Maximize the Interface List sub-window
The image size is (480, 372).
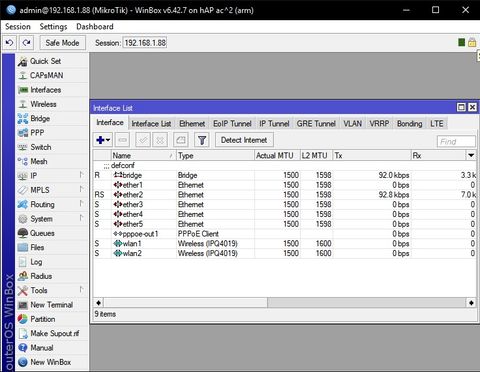pos(461,107)
